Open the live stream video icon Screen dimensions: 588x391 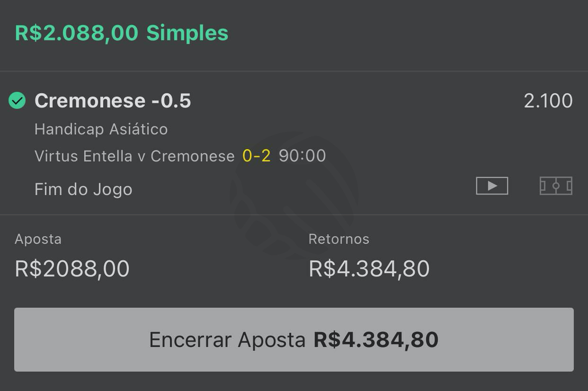(x=492, y=186)
